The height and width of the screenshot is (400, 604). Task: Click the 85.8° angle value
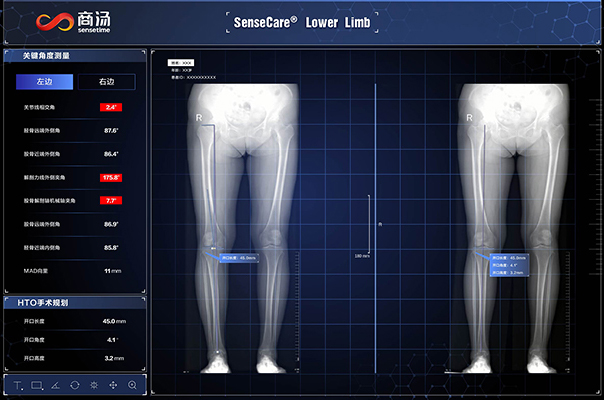pyautogui.click(x=111, y=247)
